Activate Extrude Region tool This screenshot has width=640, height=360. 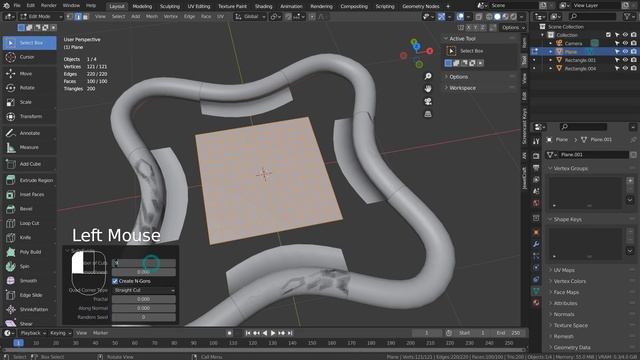(x=29, y=180)
